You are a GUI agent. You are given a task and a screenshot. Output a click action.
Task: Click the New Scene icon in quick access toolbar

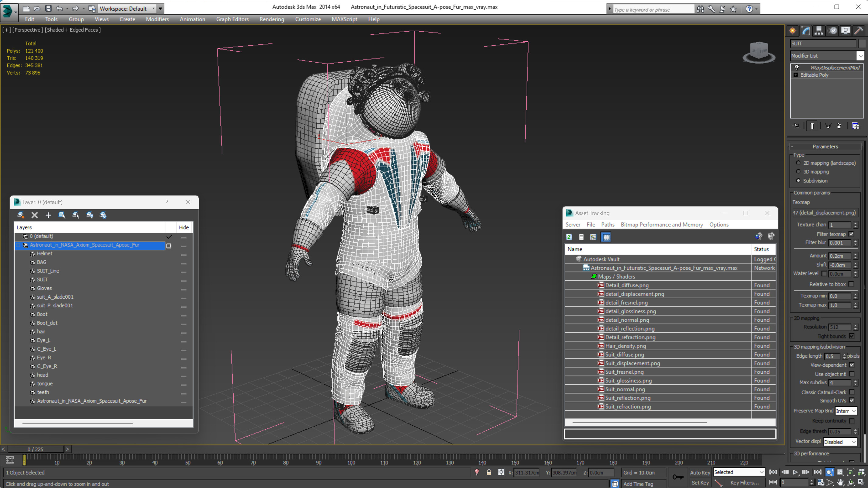click(x=26, y=9)
